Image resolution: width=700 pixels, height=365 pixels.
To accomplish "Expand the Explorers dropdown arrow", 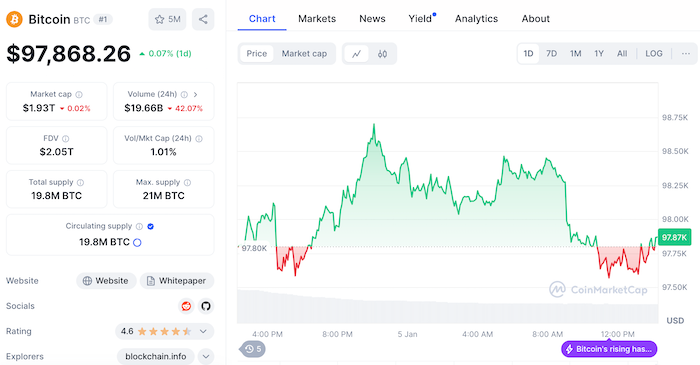I will [x=206, y=357].
